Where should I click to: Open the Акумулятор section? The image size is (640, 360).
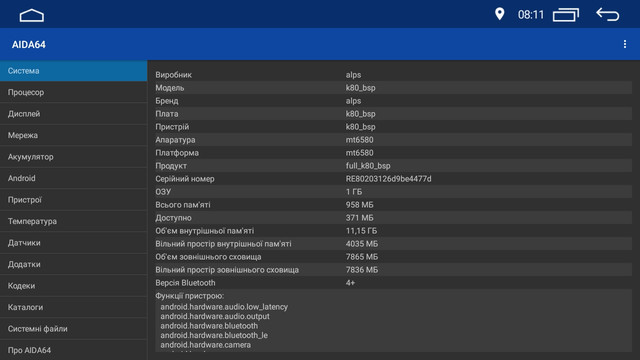73,157
